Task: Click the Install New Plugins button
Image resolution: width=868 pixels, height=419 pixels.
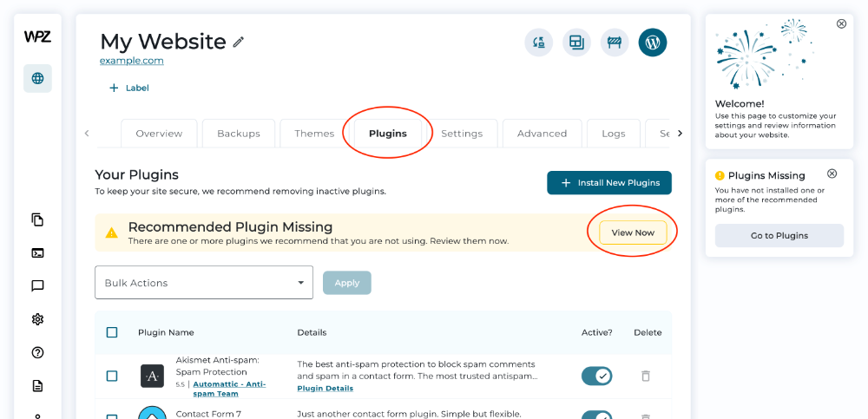Action: point(609,183)
